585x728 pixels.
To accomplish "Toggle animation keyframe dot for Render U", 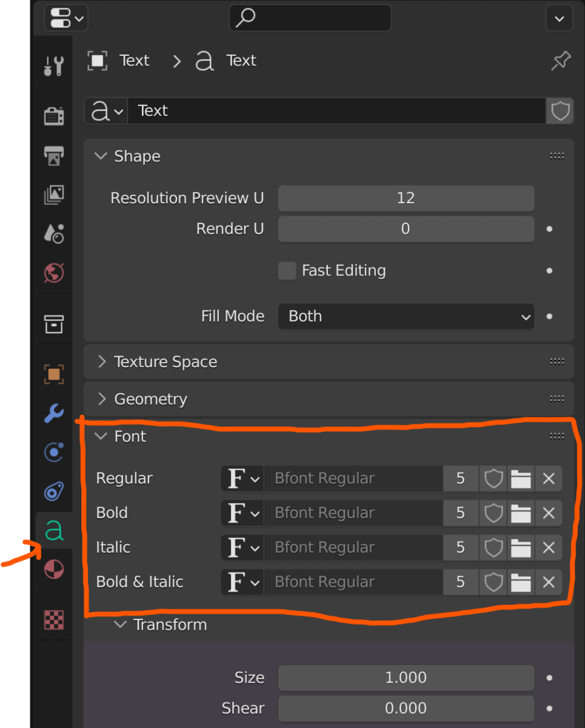I will pyautogui.click(x=549, y=229).
